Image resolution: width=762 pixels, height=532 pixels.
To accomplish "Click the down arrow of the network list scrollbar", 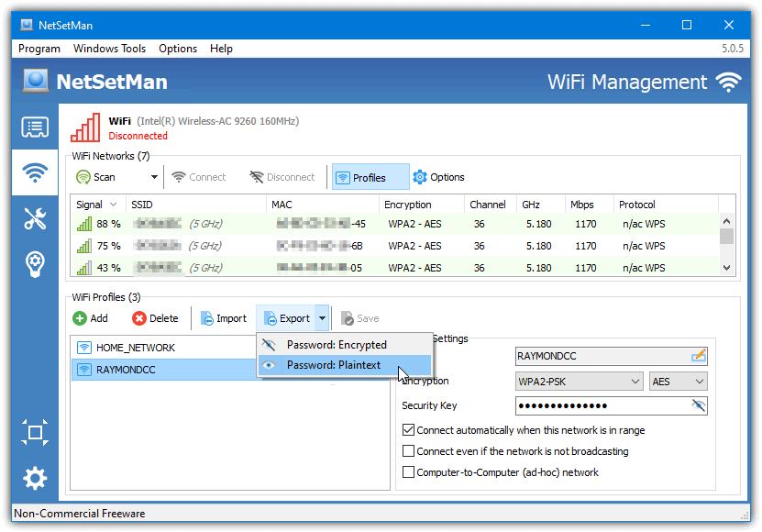I will 726,268.
